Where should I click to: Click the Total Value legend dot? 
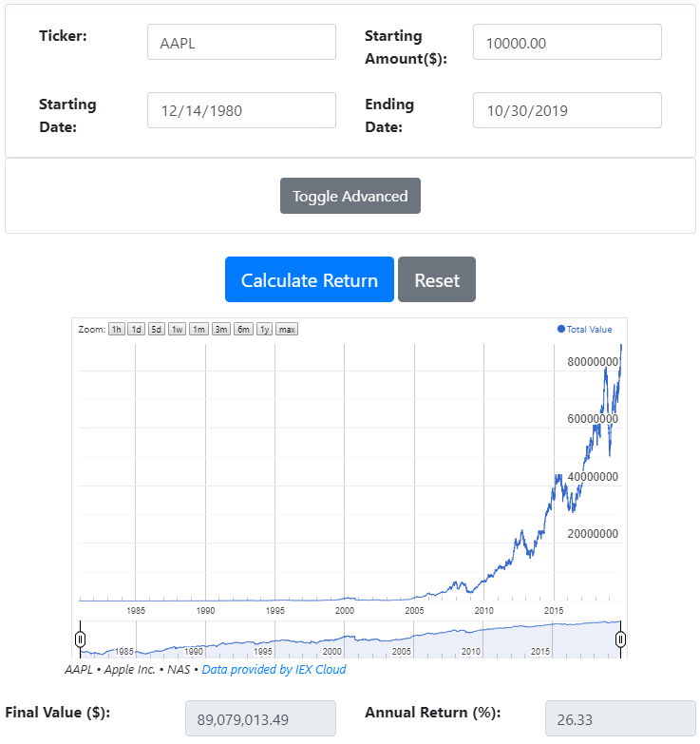pos(561,329)
